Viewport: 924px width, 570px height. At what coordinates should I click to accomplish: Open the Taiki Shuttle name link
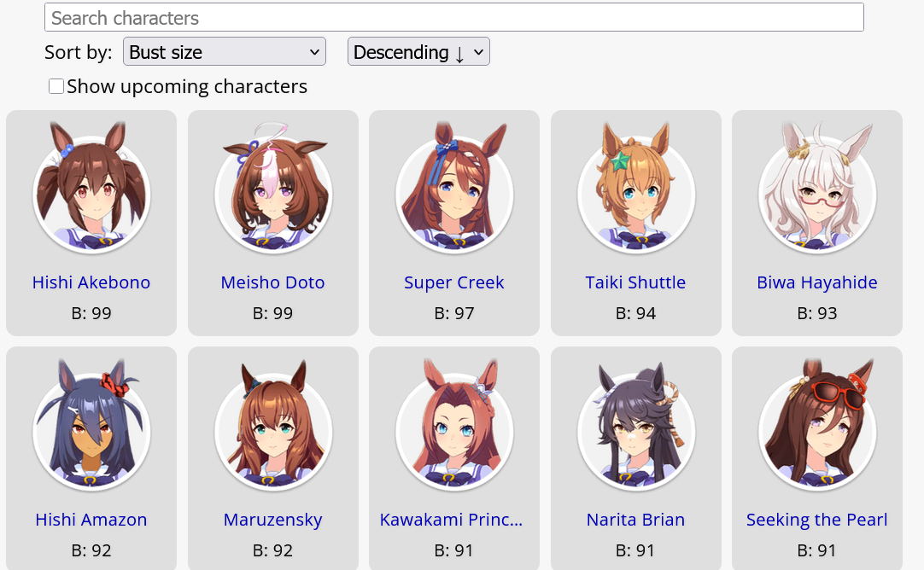point(636,282)
